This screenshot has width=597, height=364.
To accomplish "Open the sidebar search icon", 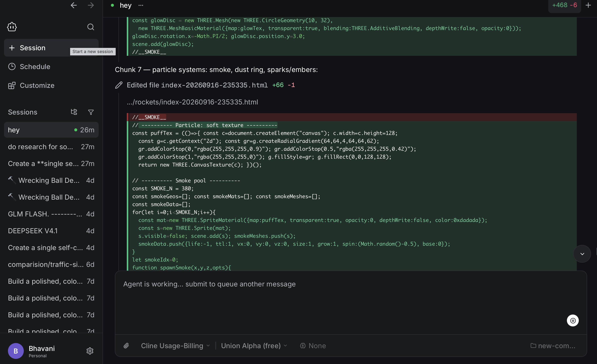I will (x=91, y=27).
